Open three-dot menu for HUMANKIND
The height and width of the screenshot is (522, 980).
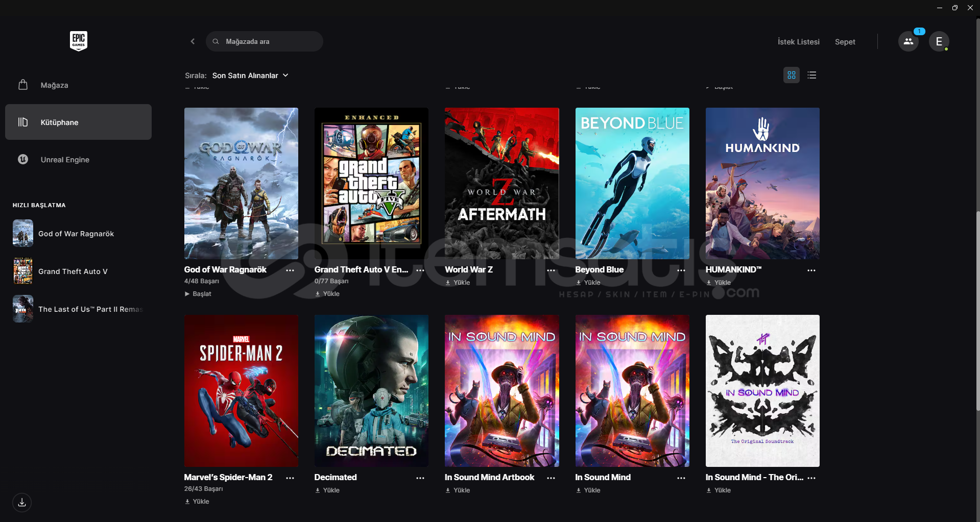pyautogui.click(x=811, y=270)
